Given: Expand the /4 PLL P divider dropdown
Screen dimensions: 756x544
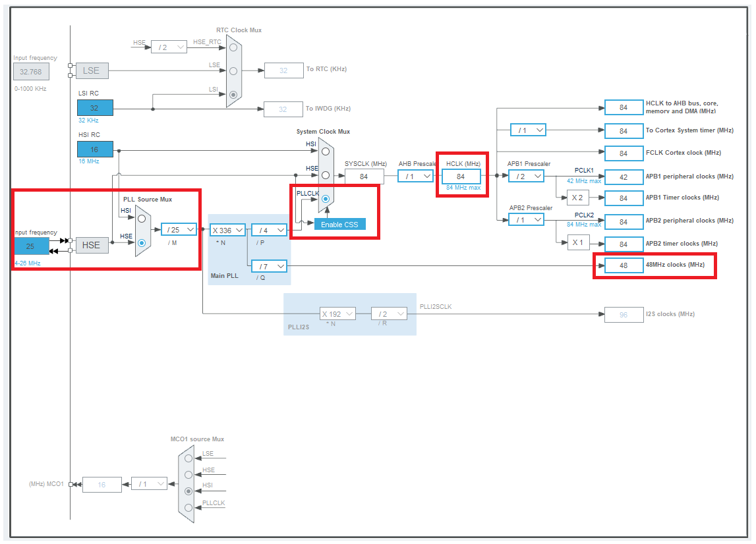Looking at the screenshot, I should [270, 230].
